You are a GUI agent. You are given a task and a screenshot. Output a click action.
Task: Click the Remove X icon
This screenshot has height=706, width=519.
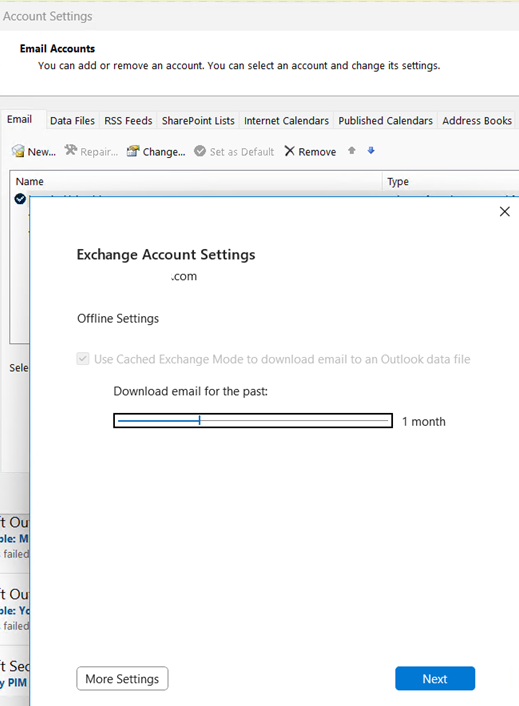click(289, 151)
